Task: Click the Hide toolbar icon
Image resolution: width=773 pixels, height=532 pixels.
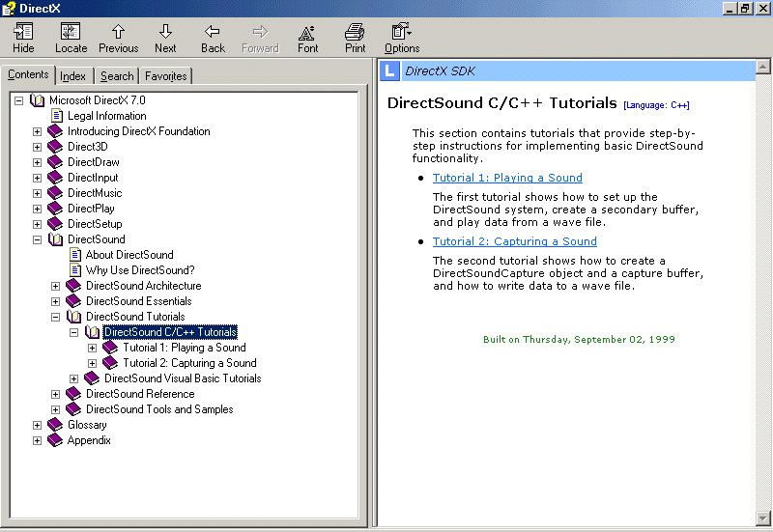Action: click(x=23, y=32)
